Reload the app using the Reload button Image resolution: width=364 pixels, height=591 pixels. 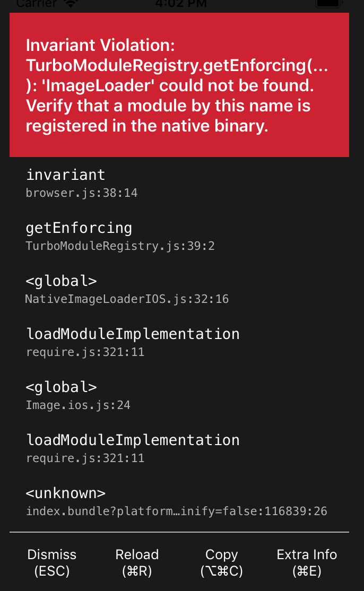click(137, 562)
